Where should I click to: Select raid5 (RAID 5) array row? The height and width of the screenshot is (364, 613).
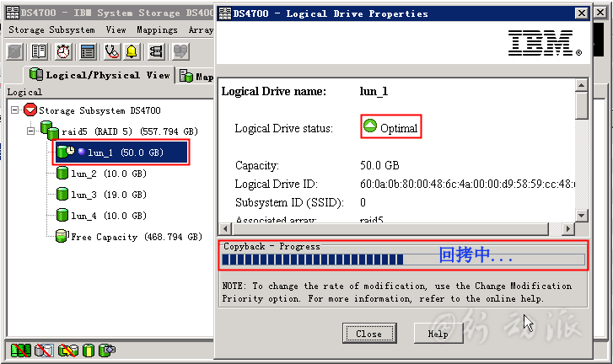point(120,131)
